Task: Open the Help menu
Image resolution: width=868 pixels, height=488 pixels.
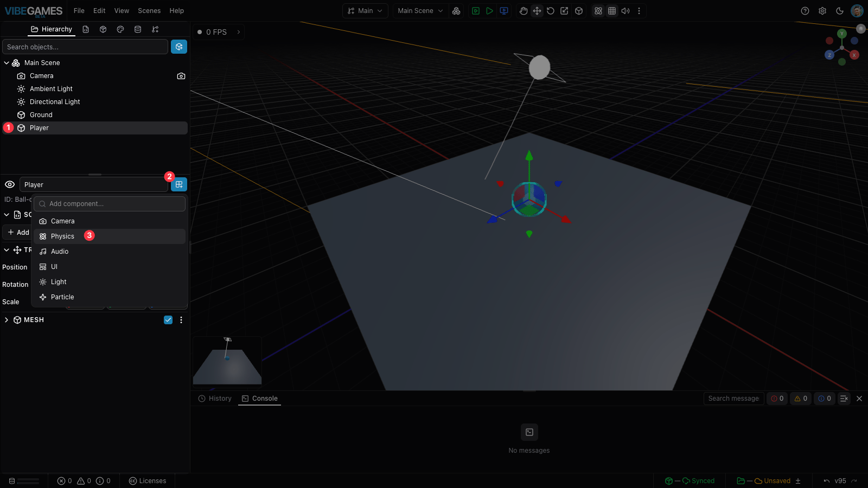Action: [x=177, y=11]
